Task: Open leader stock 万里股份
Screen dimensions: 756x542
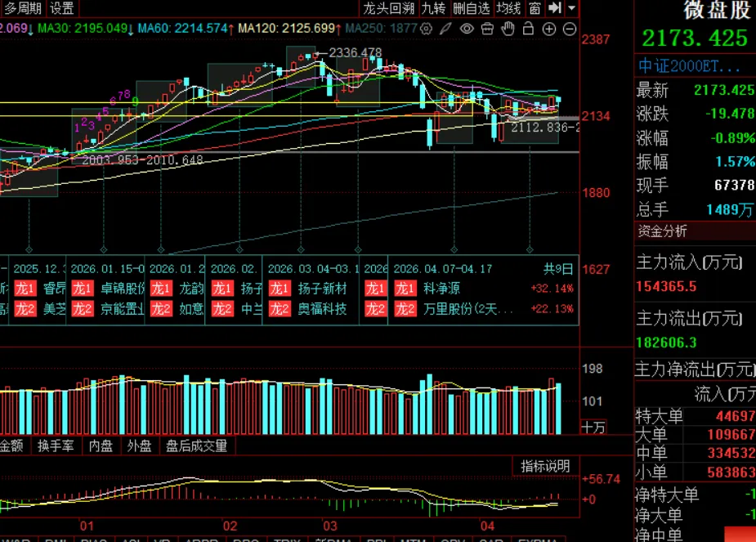Action: [x=467, y=309]
